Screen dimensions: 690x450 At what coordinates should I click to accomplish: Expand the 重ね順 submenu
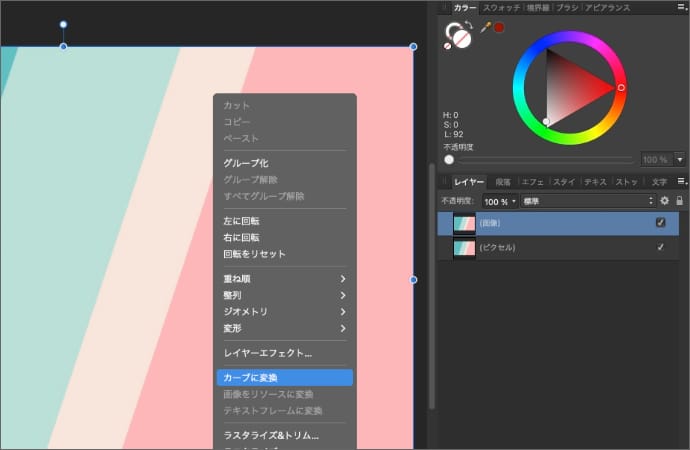point(285,279)
